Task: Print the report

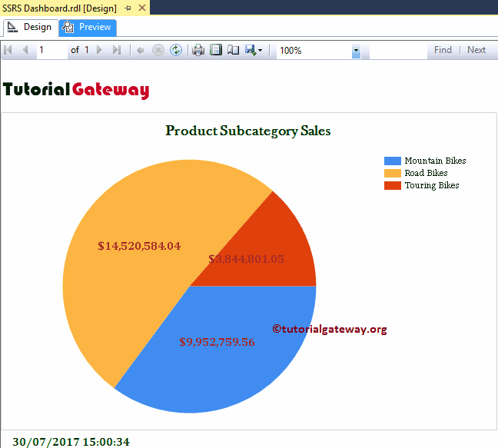Action: [198, 50]
